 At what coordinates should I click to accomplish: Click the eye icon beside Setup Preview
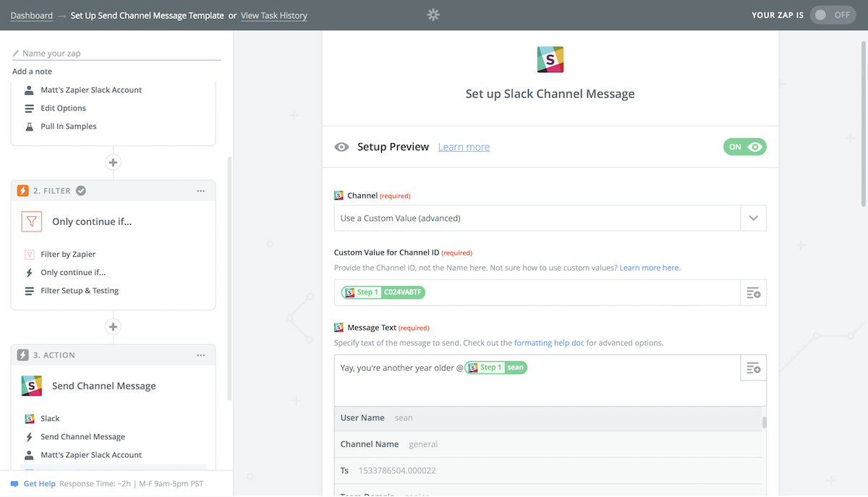pyautogui.click(x=341, y=146)
